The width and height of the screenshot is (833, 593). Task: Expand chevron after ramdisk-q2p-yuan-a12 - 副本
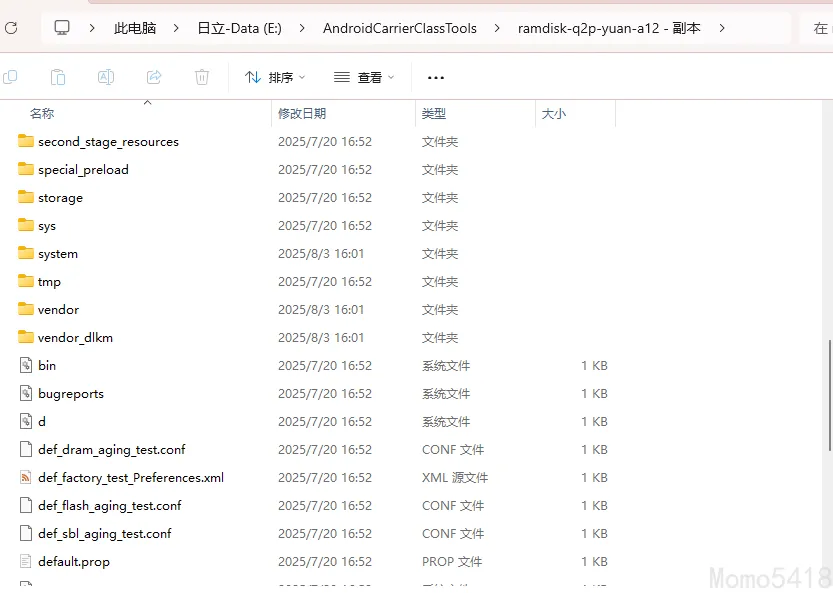pos(722,28)
